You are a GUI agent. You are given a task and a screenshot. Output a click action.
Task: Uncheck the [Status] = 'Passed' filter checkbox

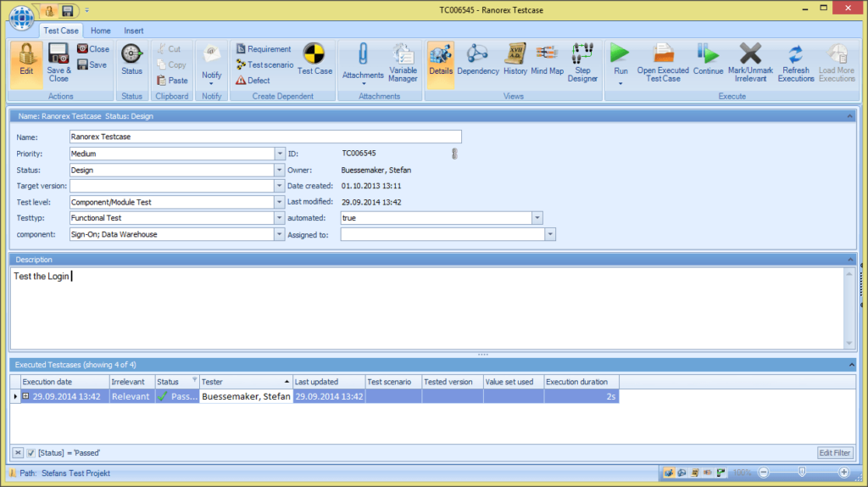pos(31,453)
